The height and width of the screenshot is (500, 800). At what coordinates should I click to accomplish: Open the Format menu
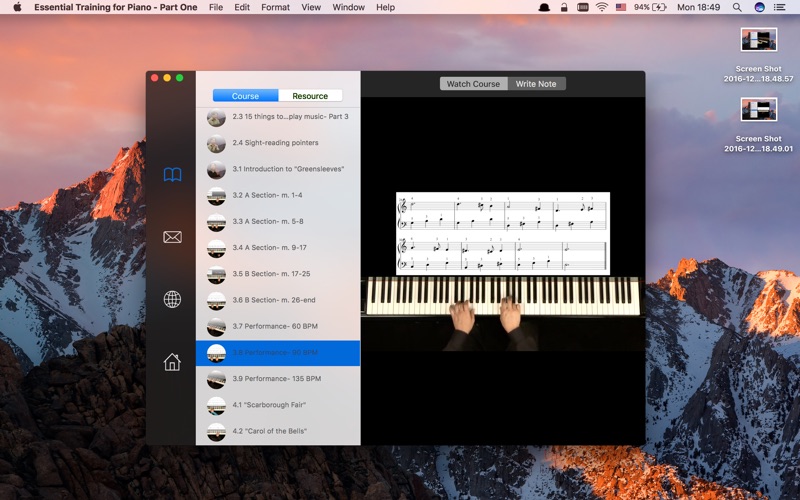(276, 7)
